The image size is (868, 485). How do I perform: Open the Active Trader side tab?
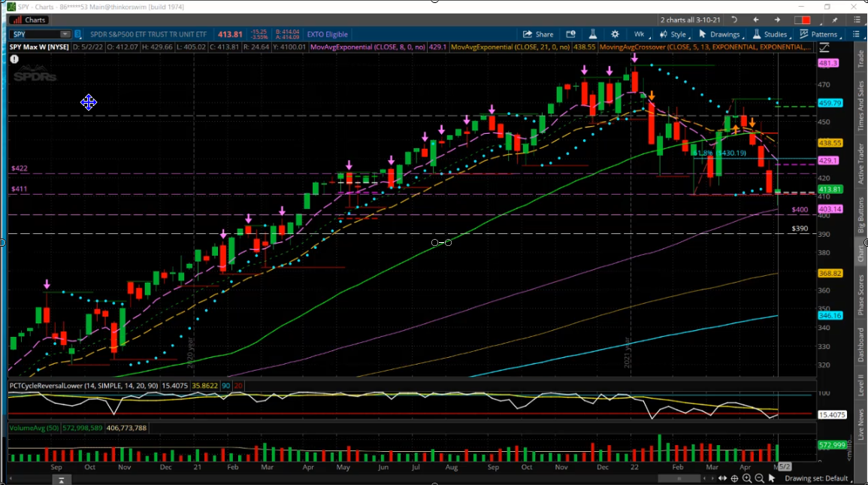coord(860,164)
